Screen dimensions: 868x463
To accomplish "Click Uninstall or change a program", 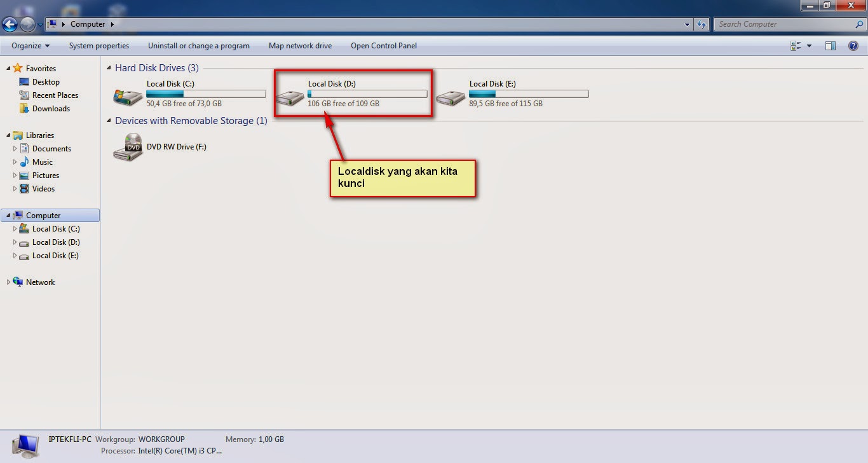I will point(199,46).
